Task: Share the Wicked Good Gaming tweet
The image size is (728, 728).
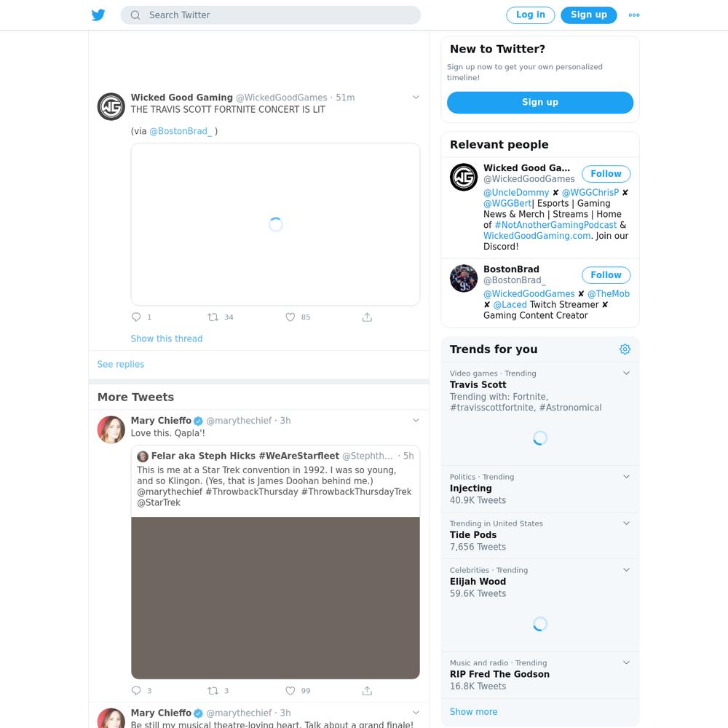Action: [x=367, y=317]
